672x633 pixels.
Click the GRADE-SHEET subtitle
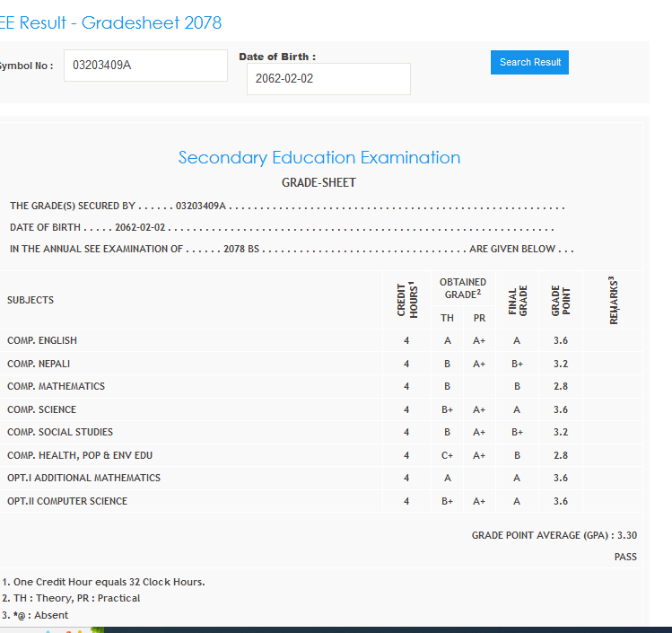[319, 182]
